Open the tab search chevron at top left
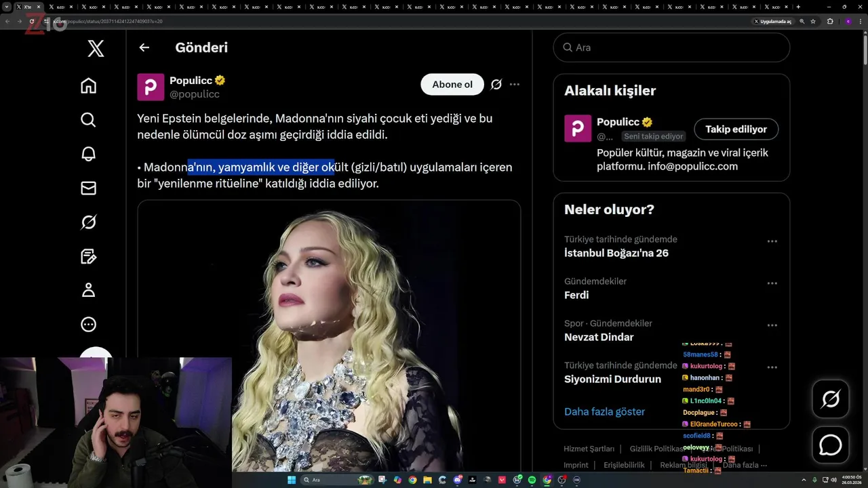 (7, 7)
